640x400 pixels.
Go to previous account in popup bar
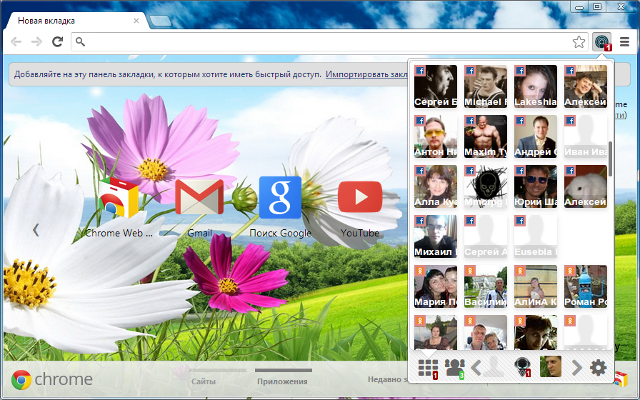476,367
